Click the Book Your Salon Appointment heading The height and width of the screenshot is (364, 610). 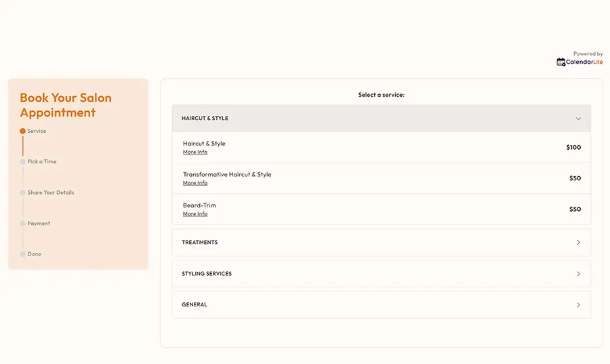[65, 105]
